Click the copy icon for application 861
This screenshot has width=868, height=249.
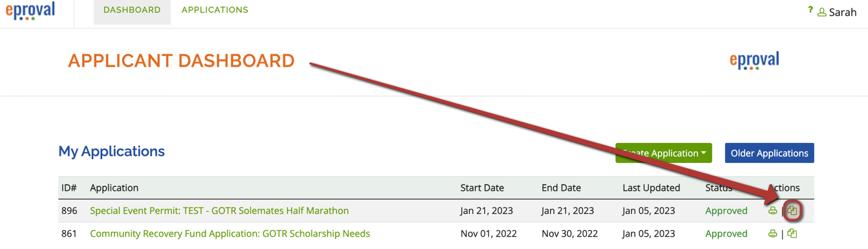pyautogui.click(x=792, y=233)
